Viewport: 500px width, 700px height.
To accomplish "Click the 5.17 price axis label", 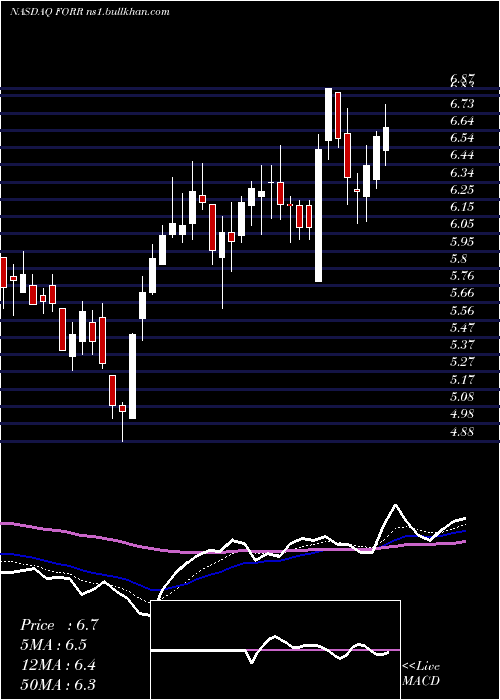I will 462,379.
